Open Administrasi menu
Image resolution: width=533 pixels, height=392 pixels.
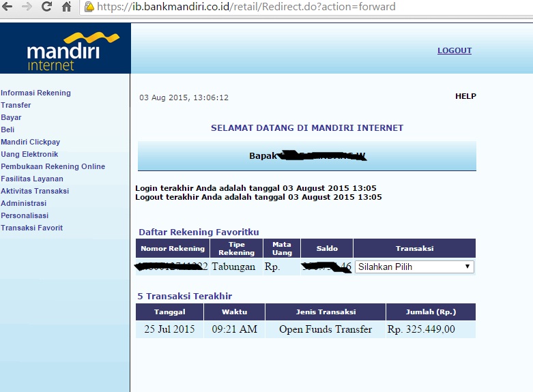[x=23, y=203]
